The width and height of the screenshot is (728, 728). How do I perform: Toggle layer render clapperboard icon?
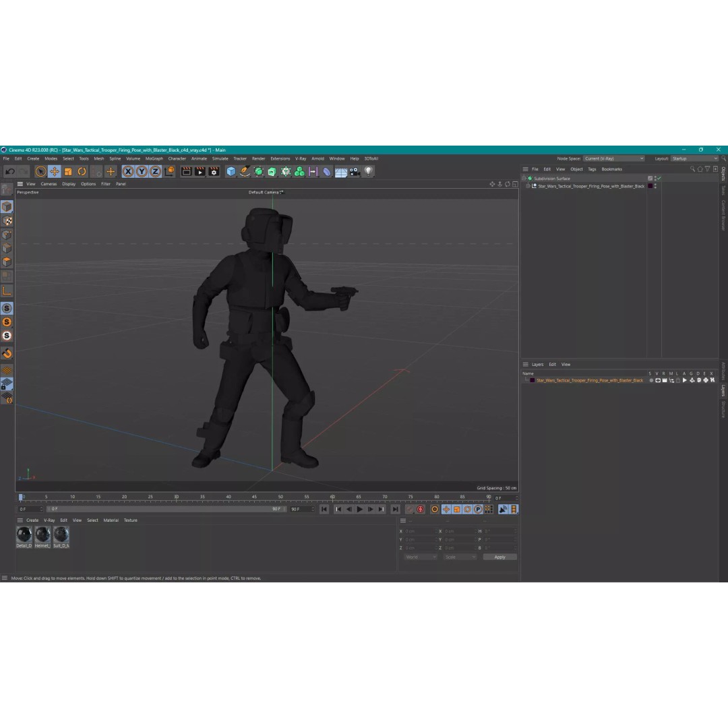coord(665,380)
